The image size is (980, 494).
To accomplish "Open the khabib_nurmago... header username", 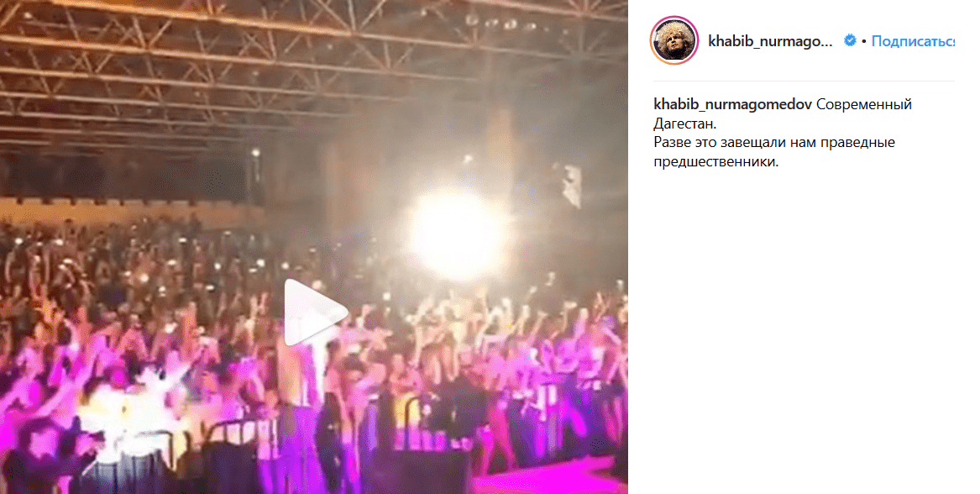I will [x=770, y=41].
